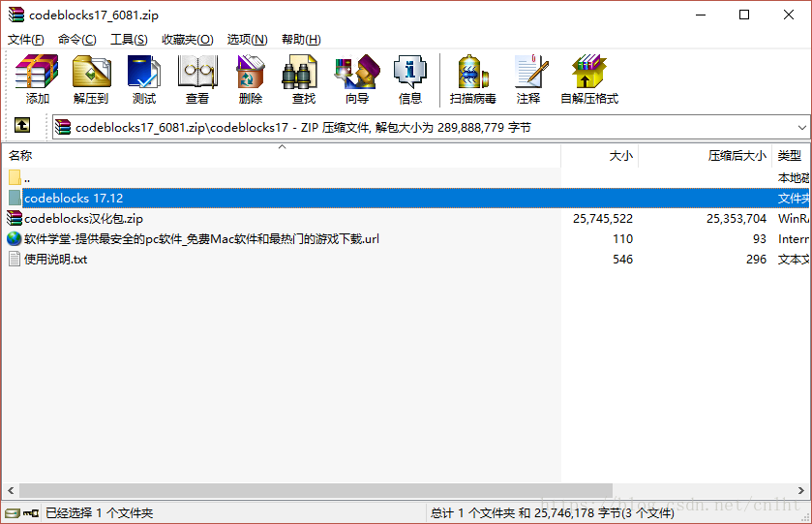Click the size value 25,745,522
Screen dimensions: 812x524
click(x=603, y=219)
